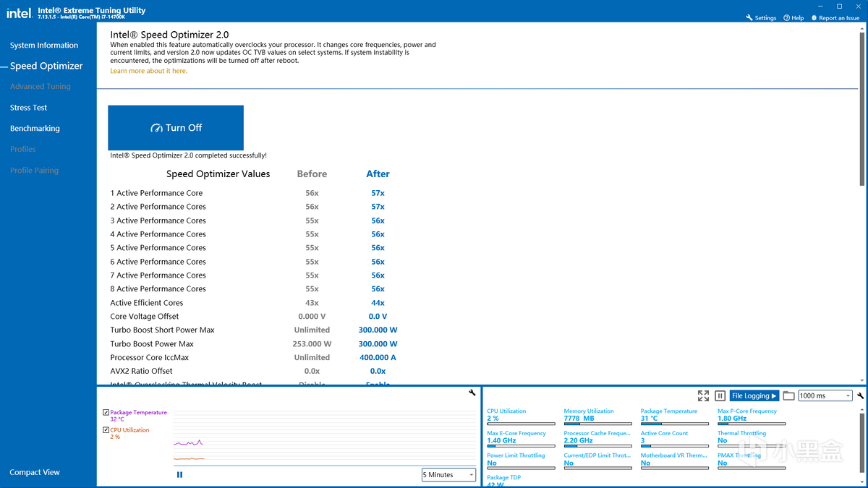
Task: Click the Turbo Boost Short Power Max label
Action: (x=162, y=330)
